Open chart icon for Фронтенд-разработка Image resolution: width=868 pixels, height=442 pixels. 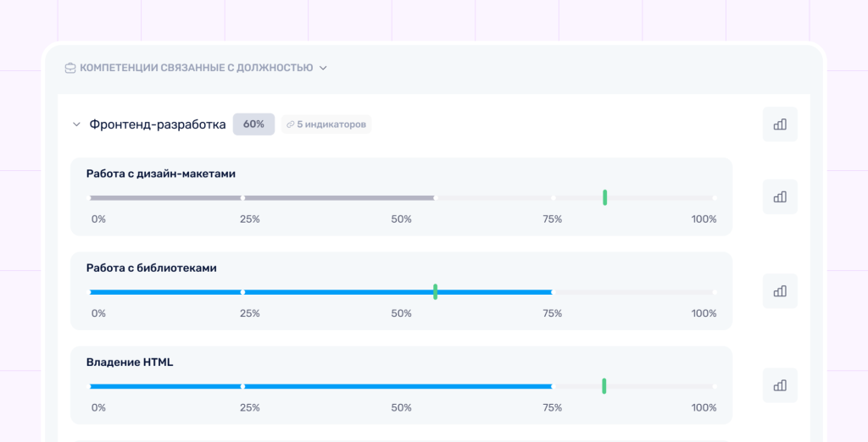coord(780,124)
